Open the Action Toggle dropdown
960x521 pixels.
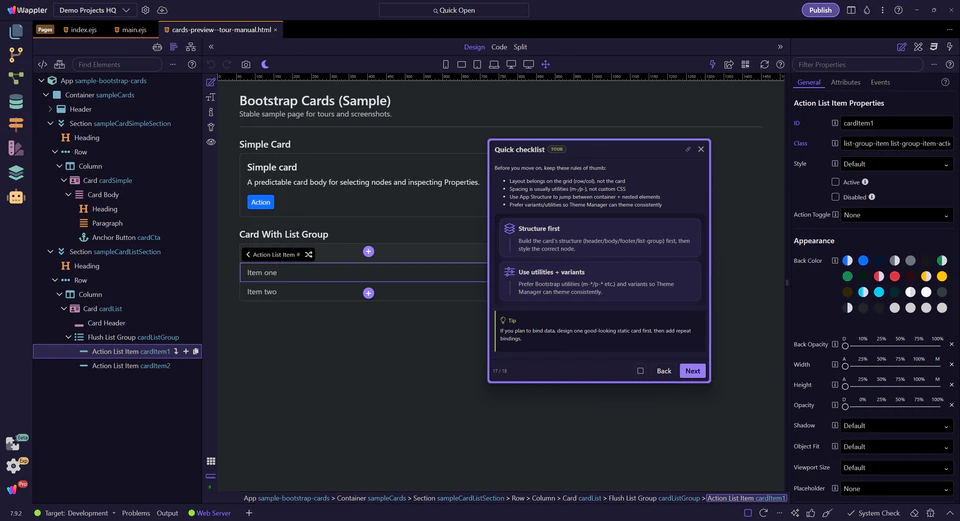click(x=896, y=215)
